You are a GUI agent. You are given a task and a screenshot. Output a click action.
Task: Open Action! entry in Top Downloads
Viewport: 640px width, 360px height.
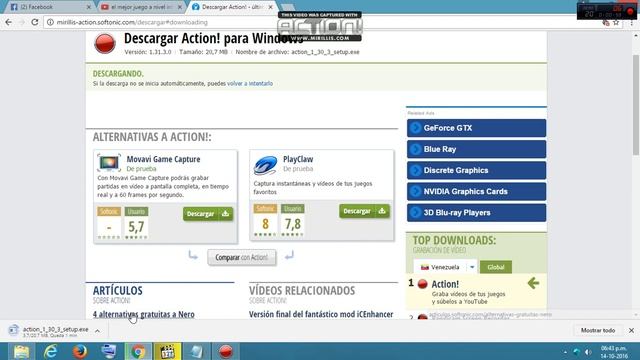point(445,284)
